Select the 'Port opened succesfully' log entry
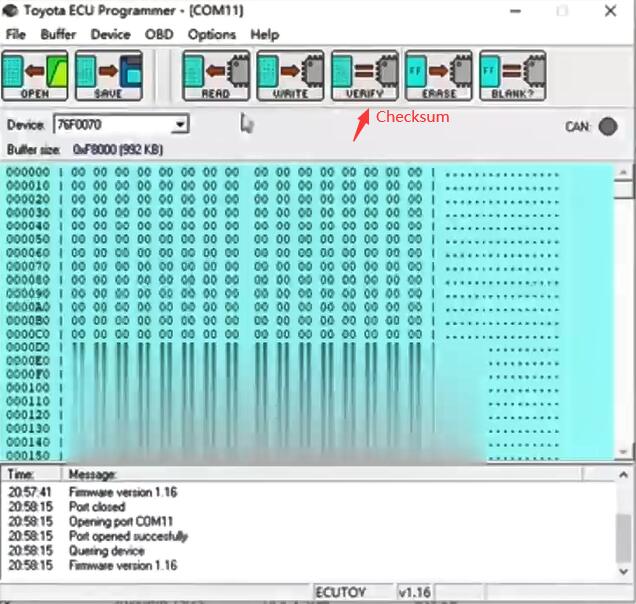636x604 pixels. click(x=308, y=536)
